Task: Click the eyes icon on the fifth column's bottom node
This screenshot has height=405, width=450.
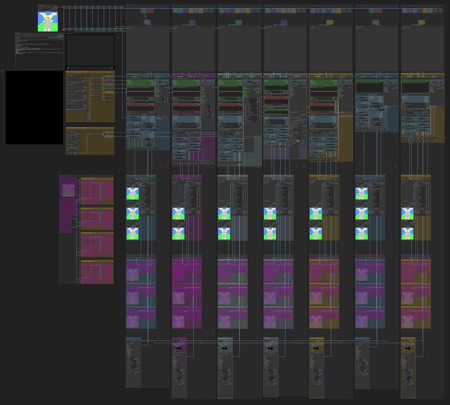Action: click(316, 348)
